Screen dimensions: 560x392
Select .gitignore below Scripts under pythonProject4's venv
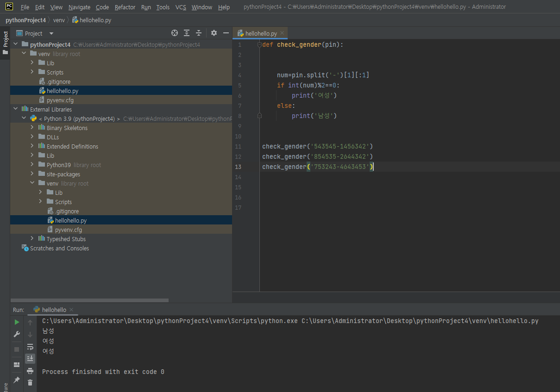[58, 81]
